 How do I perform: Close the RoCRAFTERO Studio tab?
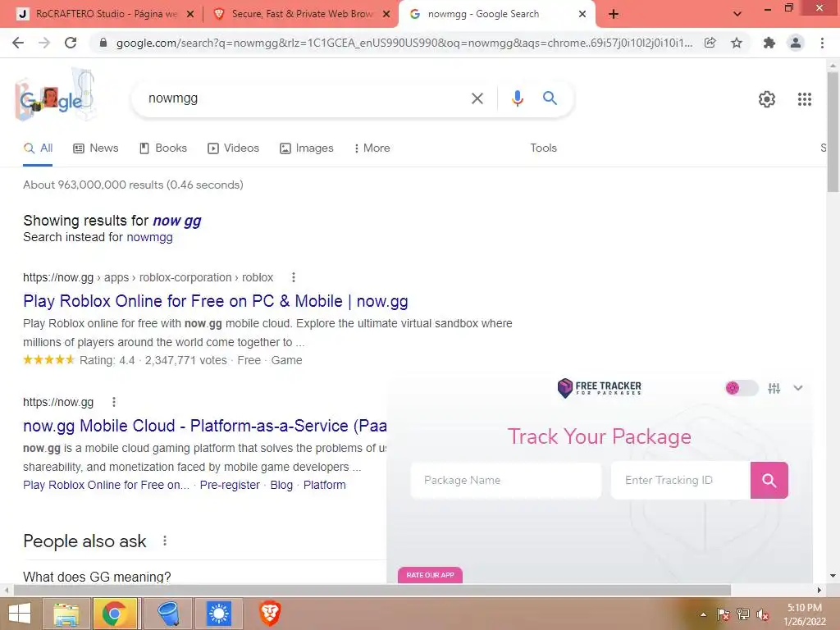(x=189, y=15)
